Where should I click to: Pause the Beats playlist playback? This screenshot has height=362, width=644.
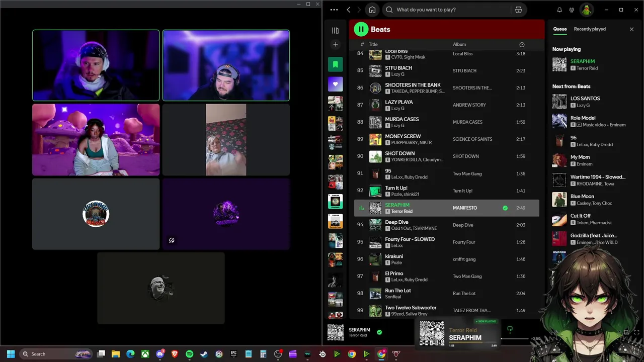[x=361, y=29]
